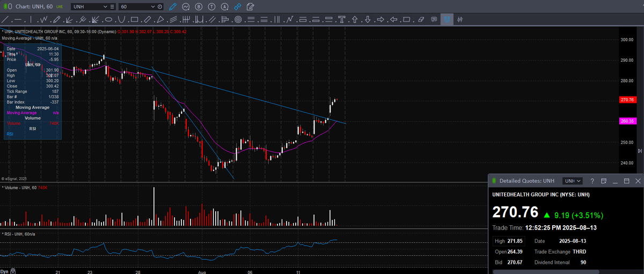Select the Elliott wave zigzag tool
The width and height of the screenshot is (644, 274).
[x=43, y=20]
